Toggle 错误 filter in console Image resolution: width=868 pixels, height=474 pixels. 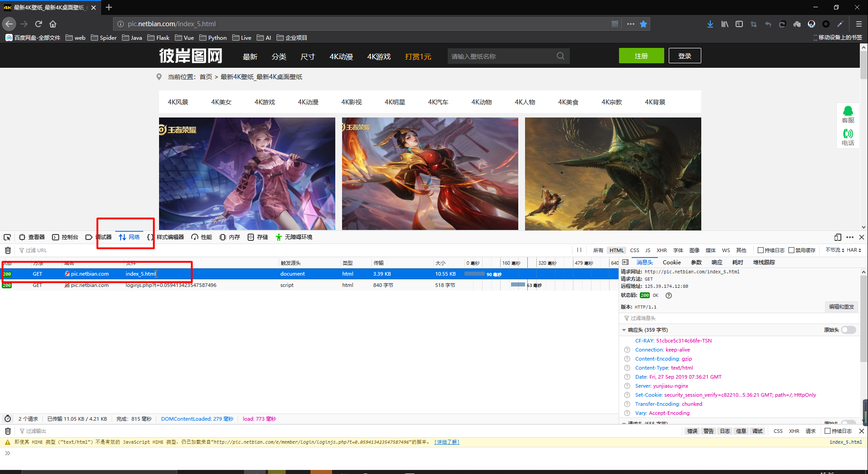[x=692, y=431]
